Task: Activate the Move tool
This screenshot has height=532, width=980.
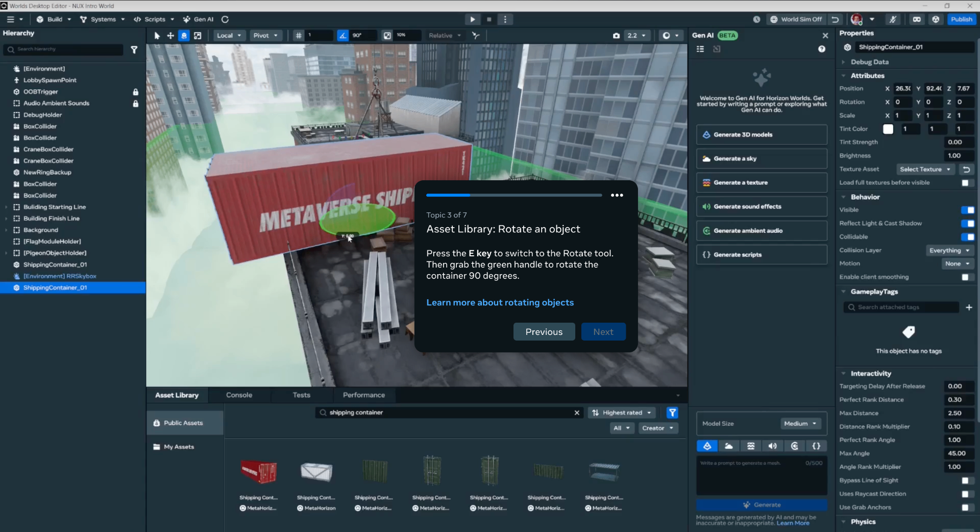Action: point(170,36)
